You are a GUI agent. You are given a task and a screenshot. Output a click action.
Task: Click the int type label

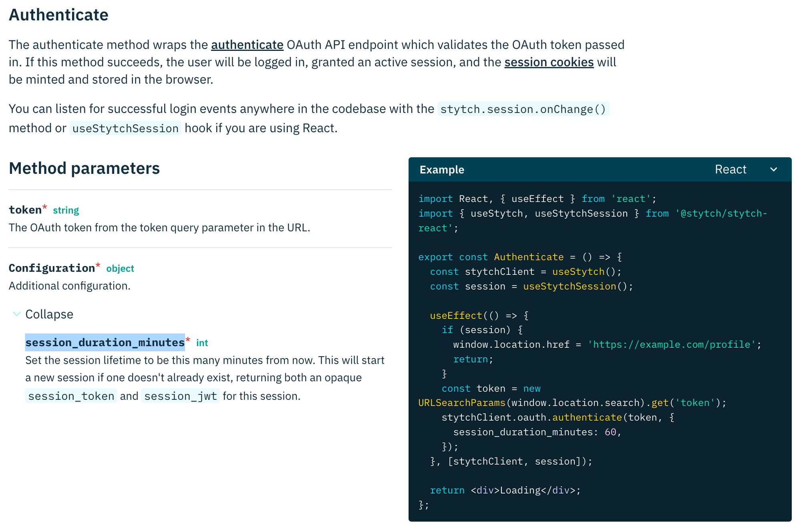(202, 343)
